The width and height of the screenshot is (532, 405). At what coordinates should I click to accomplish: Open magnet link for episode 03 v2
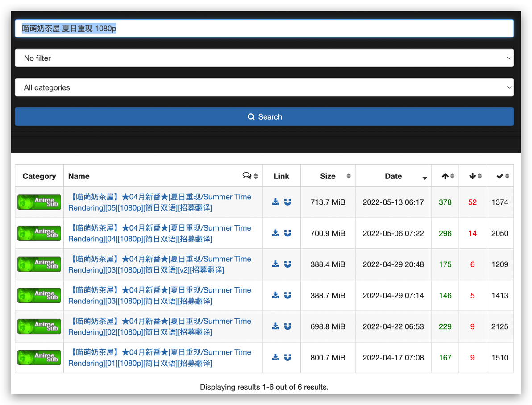point(287,264)
